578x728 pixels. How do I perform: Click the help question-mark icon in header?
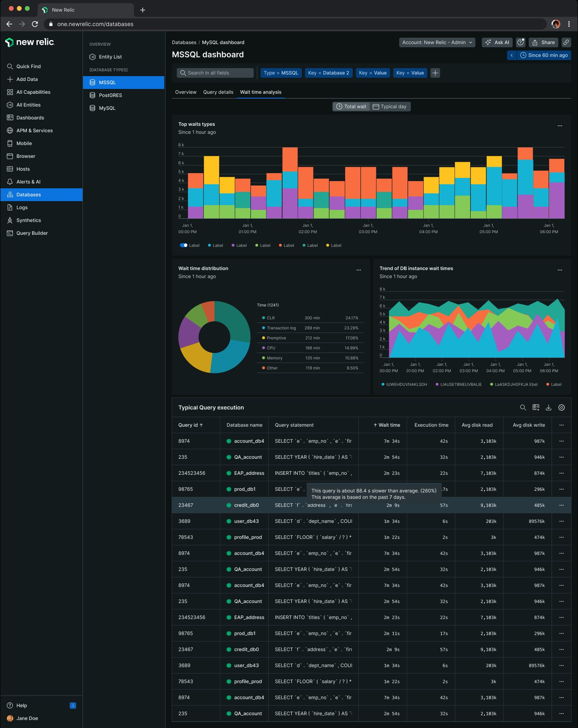pyautogui.click(x=521, y=42)
